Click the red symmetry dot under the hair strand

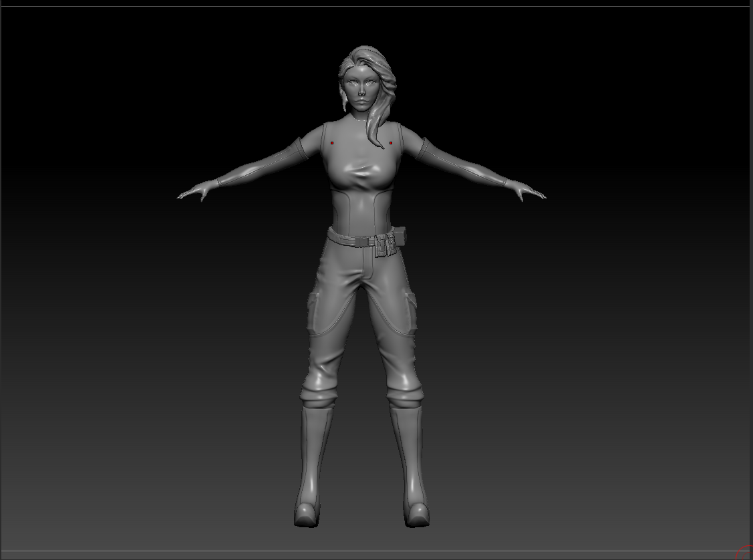(x=391, y=142)
